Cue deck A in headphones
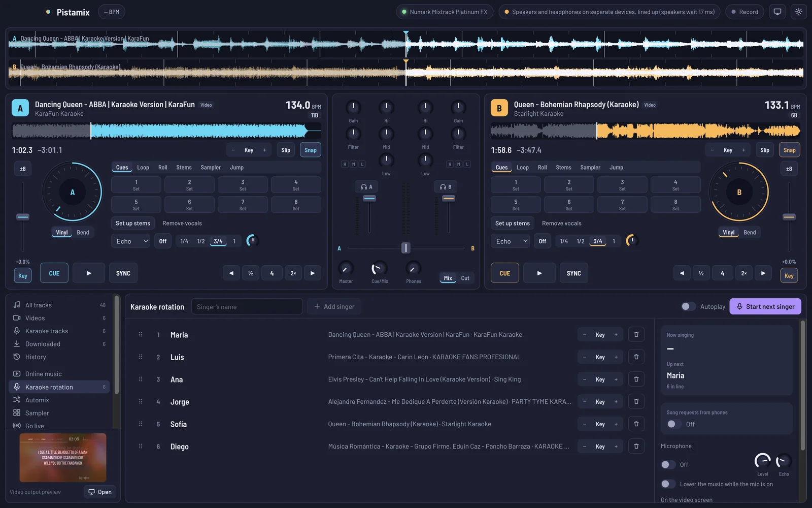812x508 pixels. [366, 187]
